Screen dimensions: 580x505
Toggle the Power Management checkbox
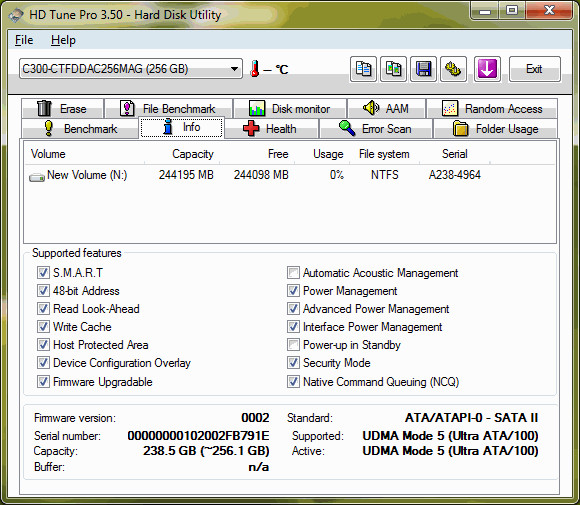coord(293,291)
